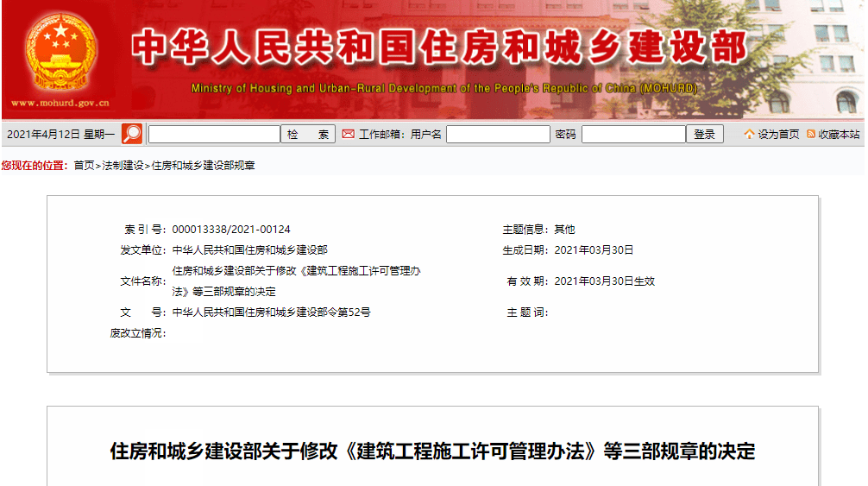Click the 检索 search button
Screen dimensions: 868x486
tap(308, 135)
